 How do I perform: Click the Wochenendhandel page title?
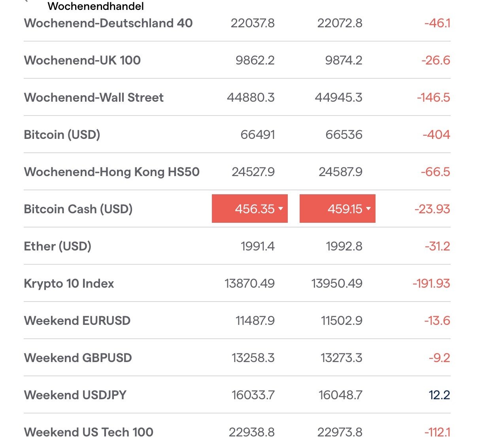tap(96, 6)
